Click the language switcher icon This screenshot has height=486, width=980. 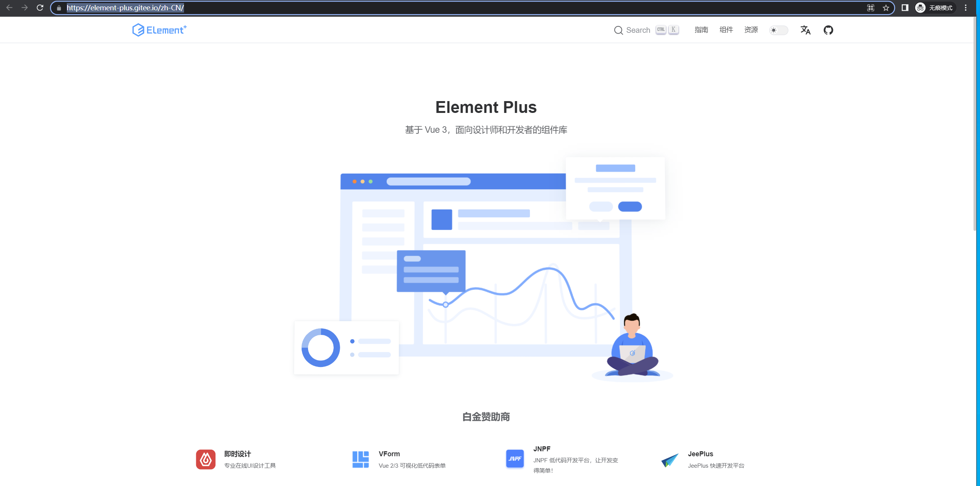tap(806, 29)
